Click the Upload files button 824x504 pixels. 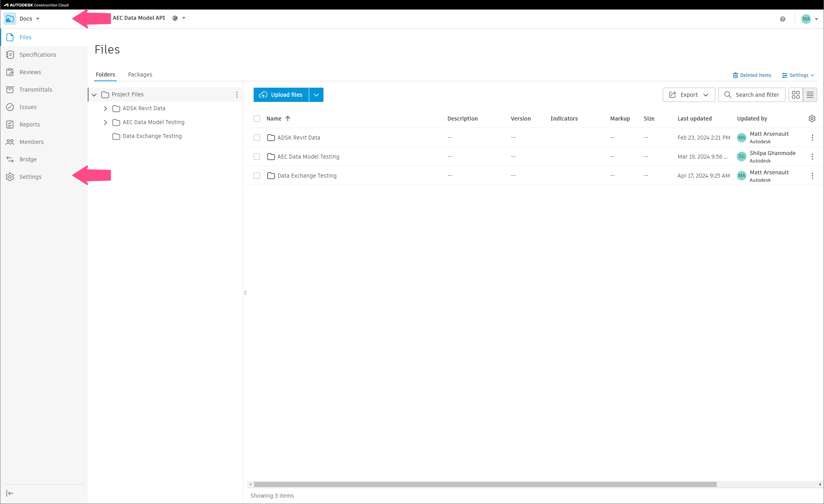(281, 95)
